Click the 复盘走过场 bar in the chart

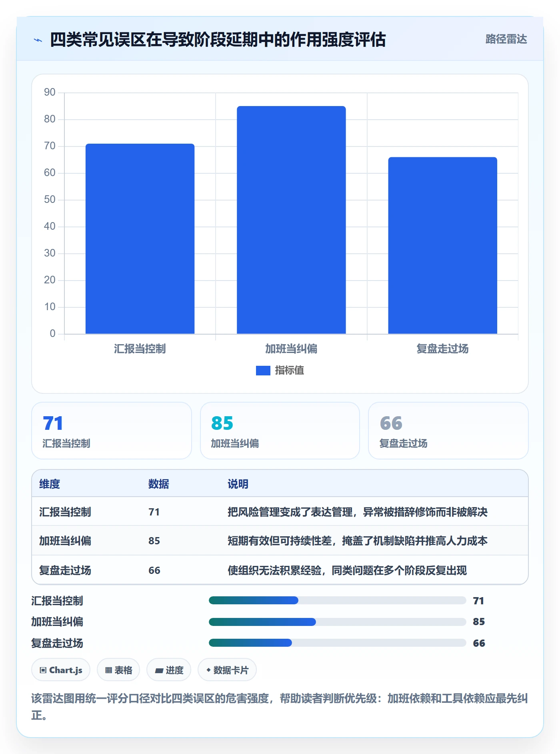[442, 245]
